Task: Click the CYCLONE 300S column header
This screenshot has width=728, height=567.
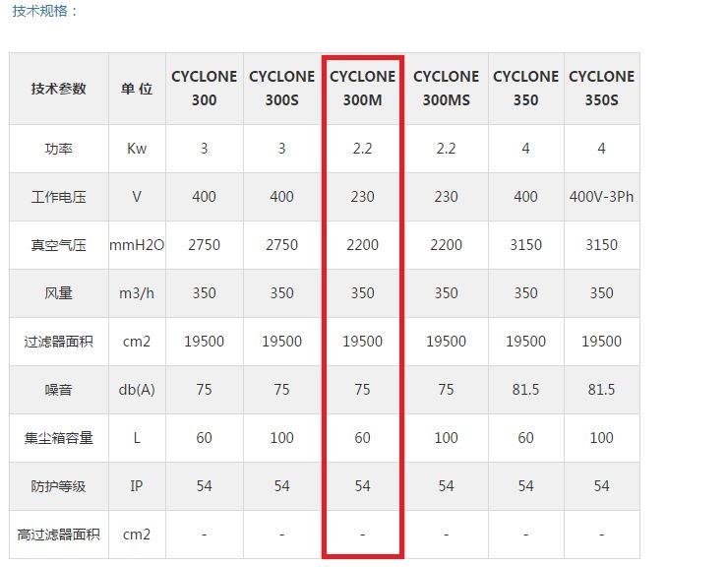Action: click(x=281, y=89)
